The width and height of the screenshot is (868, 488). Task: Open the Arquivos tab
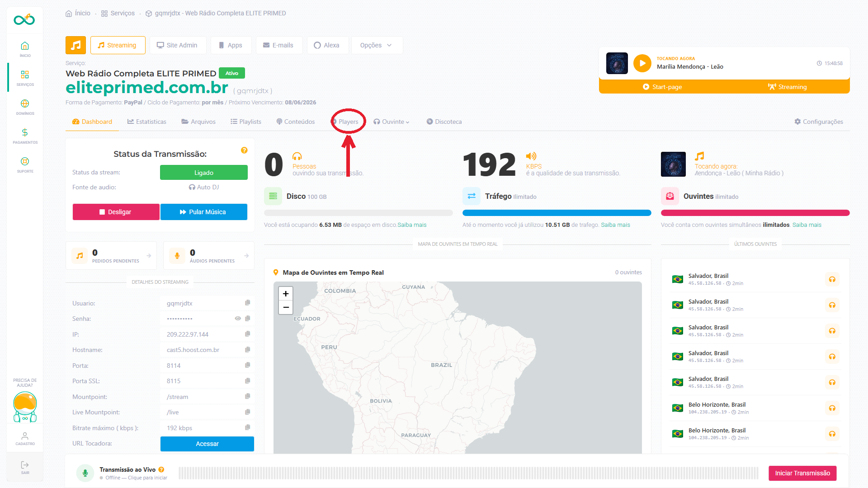pyautogui.click(x=198, y=122)
